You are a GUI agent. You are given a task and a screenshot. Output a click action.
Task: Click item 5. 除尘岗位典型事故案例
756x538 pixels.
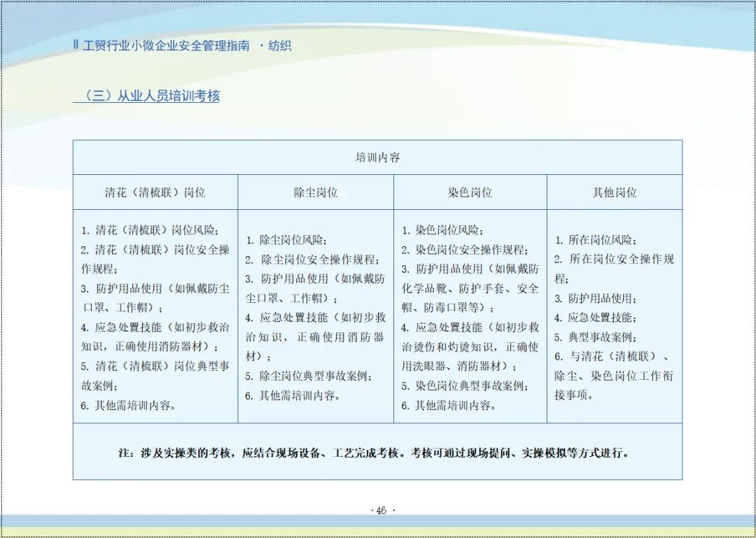tap(309, 376)
